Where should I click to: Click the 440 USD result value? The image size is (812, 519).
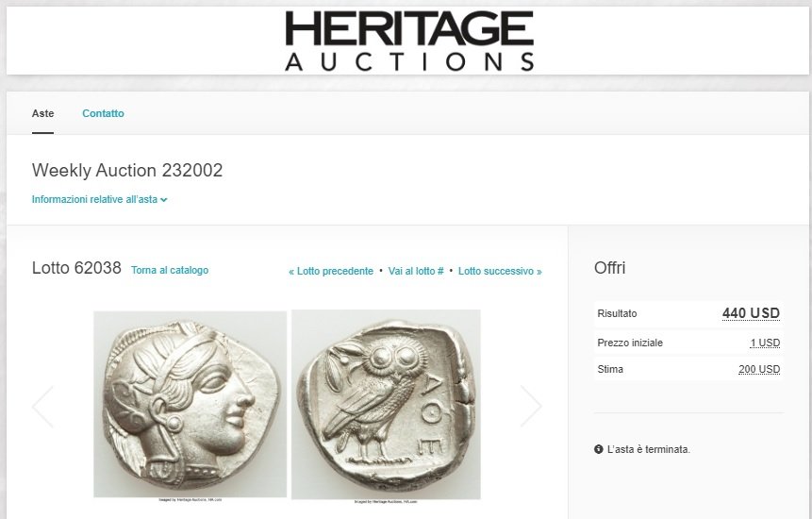(x=751, y=313)
